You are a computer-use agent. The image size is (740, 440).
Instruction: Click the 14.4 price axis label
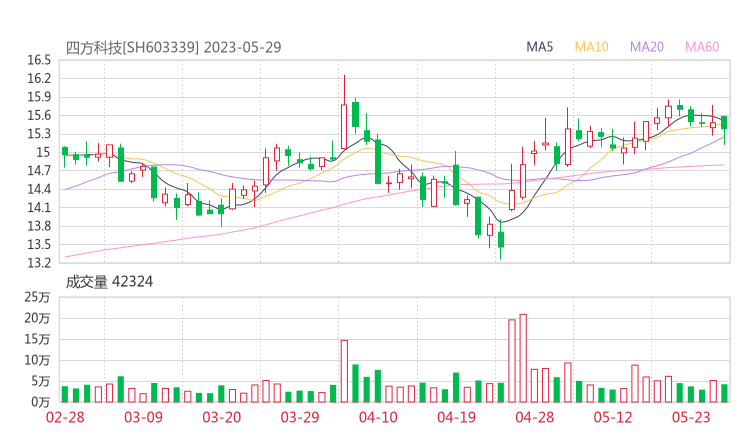pyautogui.click(x=39, y=189)
